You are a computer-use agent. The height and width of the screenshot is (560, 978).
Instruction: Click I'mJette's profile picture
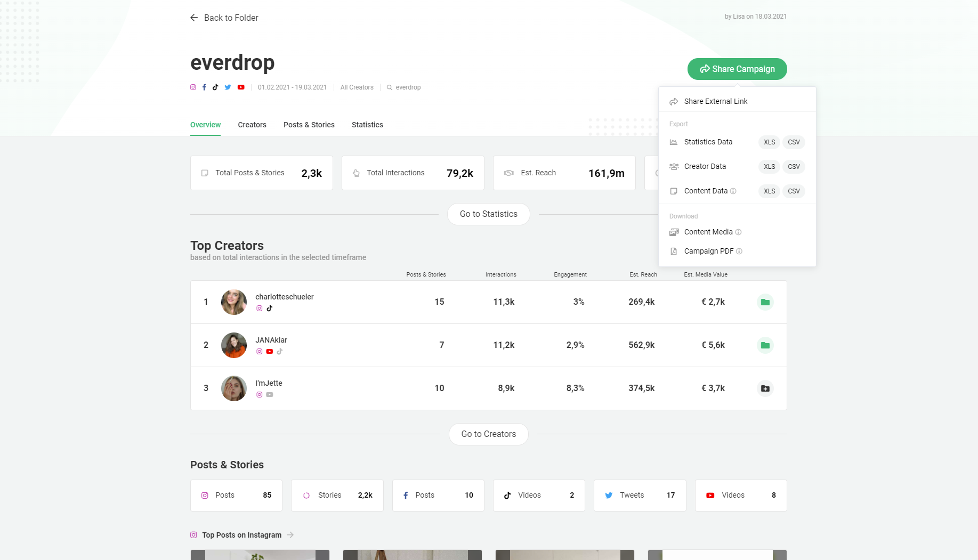coord(234,388)
